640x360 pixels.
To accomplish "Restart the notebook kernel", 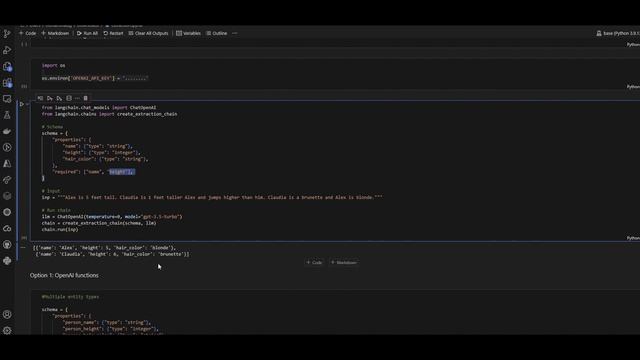I will [113, 33].
